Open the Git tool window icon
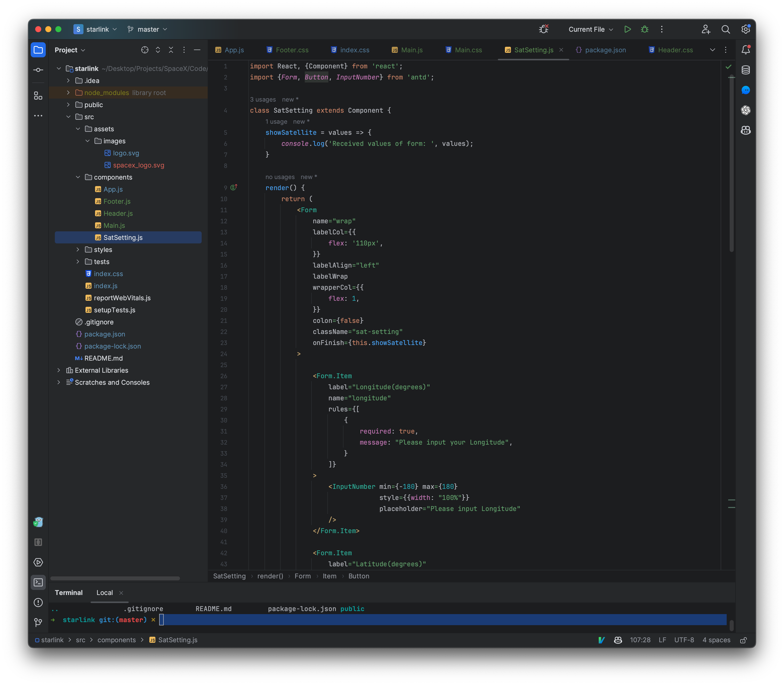The height and width of the screenshot is (685, 784). (x=38, y=622)
